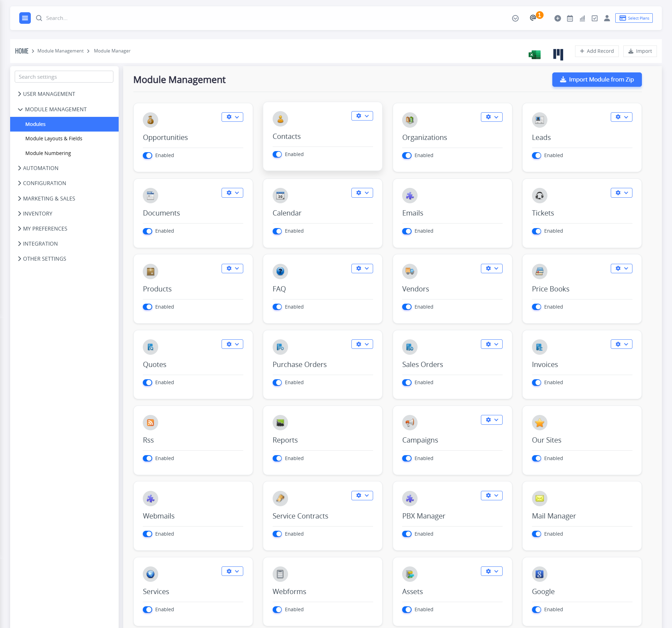Open the Opportunities settings gear dropdown
Viewport: 672px width, 628px height.
pos(232,117)
